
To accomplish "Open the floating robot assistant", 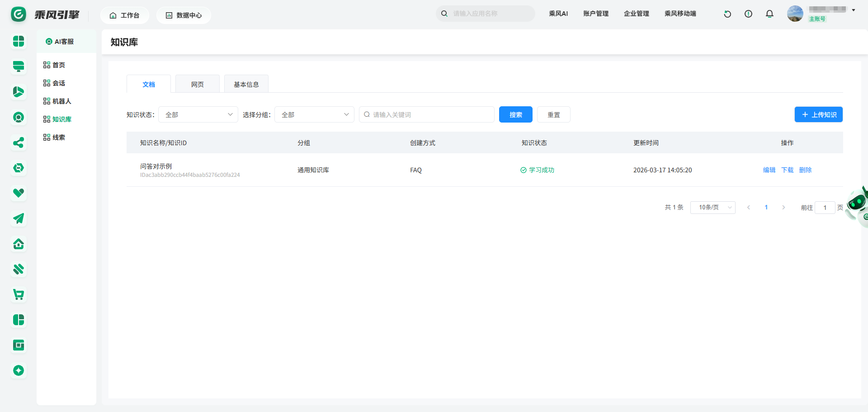I will tap(858, 205).
